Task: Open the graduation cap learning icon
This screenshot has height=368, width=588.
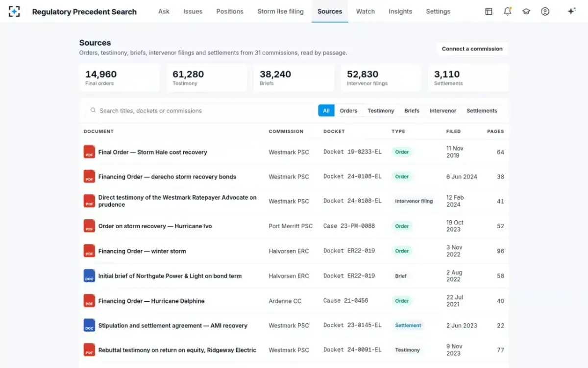Action: tap(526, 11)
